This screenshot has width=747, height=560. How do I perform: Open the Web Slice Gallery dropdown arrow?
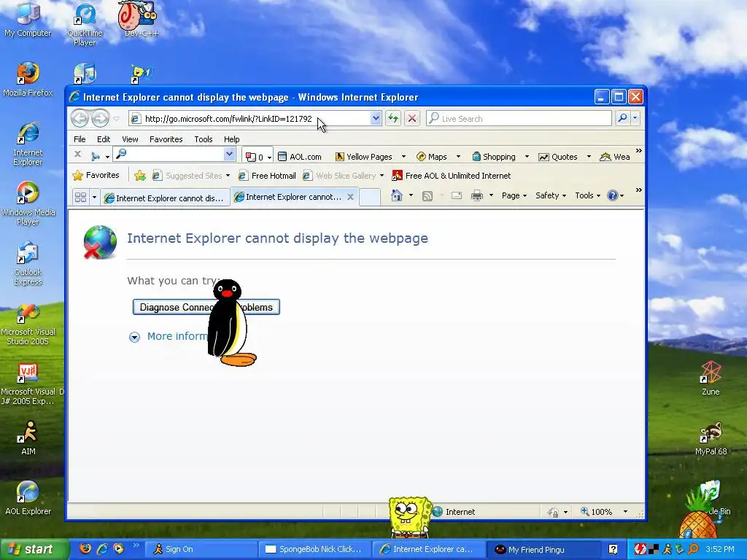[382, 176]
